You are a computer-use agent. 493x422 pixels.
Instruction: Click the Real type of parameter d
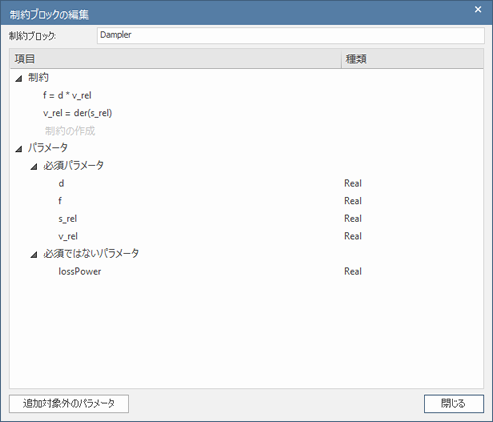(x=353, y=183)
